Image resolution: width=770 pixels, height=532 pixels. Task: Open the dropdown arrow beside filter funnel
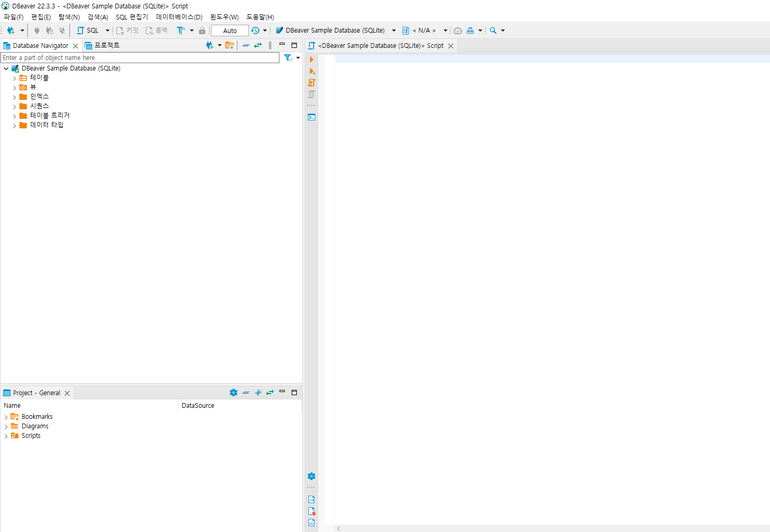[298, 58]
